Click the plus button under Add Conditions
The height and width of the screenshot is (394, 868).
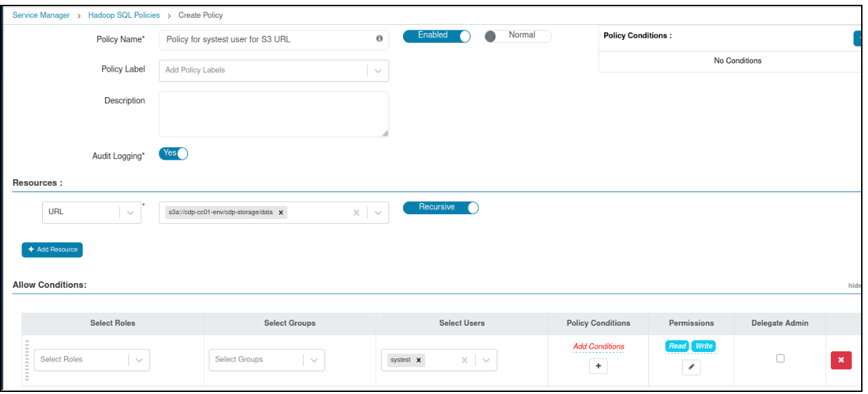(x=597, y=366)
